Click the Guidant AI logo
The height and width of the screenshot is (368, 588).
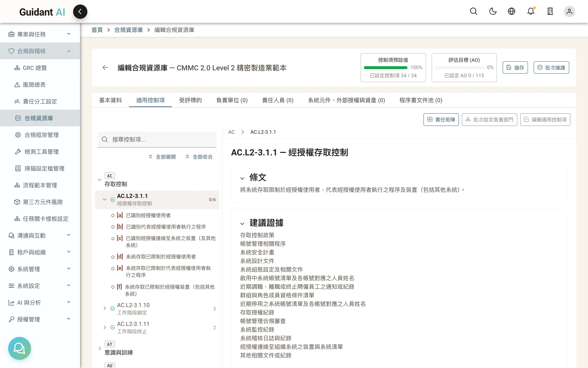(42, 12)
